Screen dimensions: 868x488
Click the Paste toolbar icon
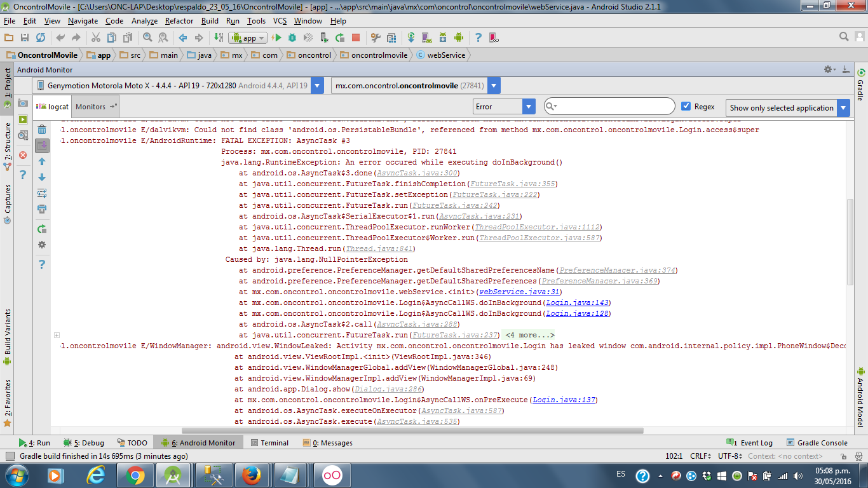pos(128,38)
